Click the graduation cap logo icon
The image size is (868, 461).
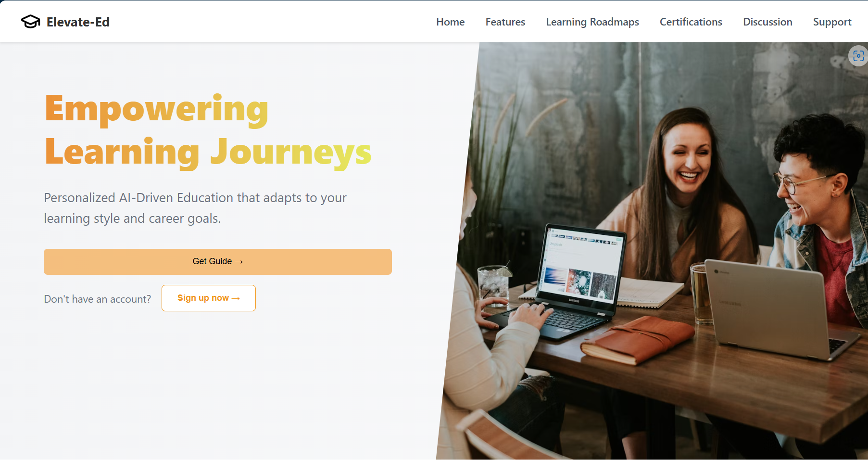(x=31, y=22)
